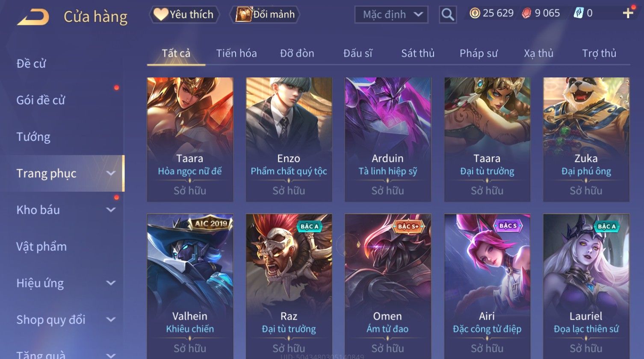Select the Tiến hóa tab

pos(236,53)
